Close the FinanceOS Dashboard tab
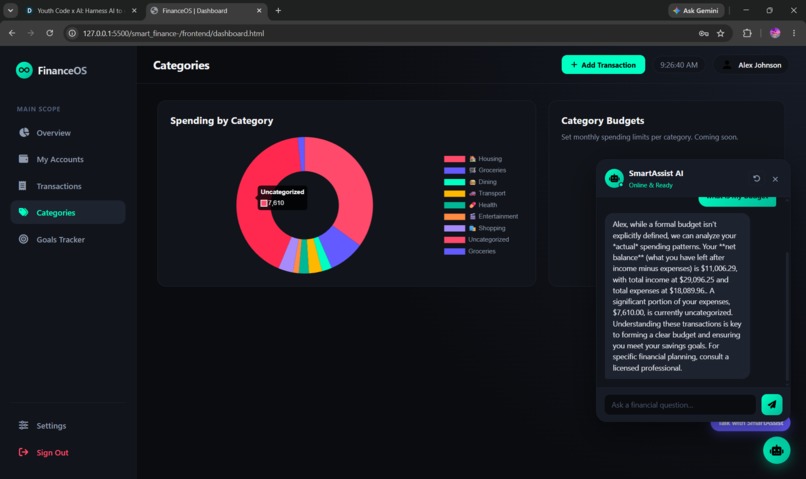The image size is (806, 479). tap(259, 10)
